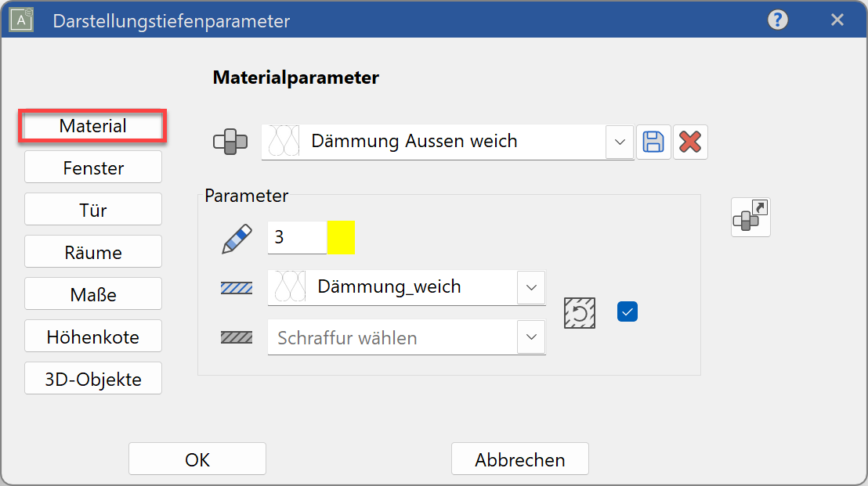Open the 3D-Objekte parameters

pyautogui.click(x=92, y=378)
